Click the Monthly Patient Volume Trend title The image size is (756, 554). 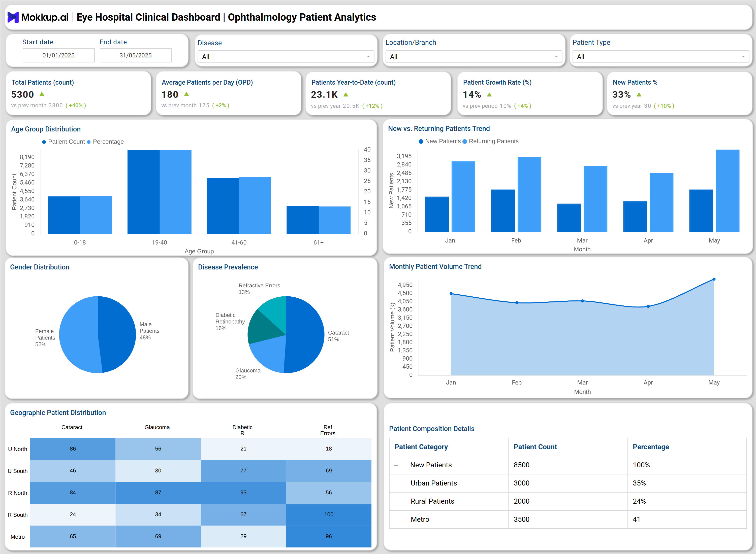(x=435, y=267)
